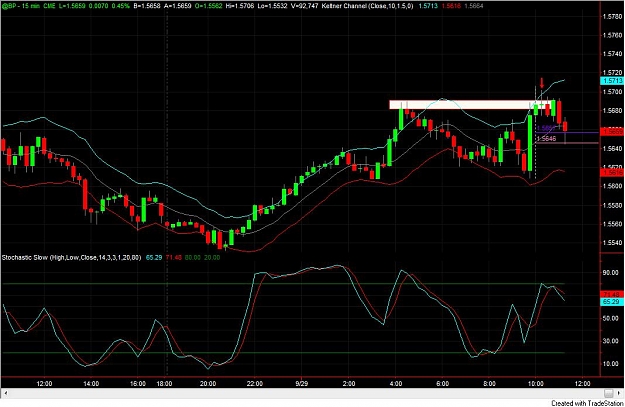This screenshot has height=407, width=625.
Task: Click the 8:00 time axis label
Action: (x=489, y=384)
